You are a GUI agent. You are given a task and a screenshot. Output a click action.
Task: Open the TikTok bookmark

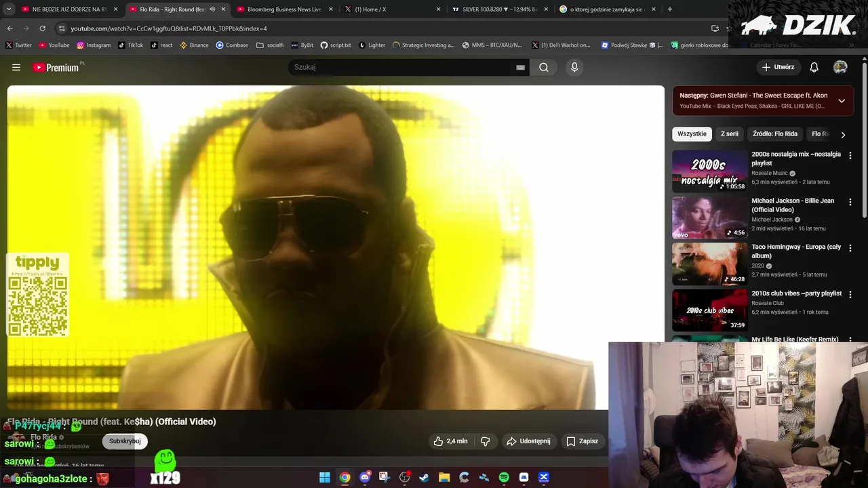[x=130, y=45]
